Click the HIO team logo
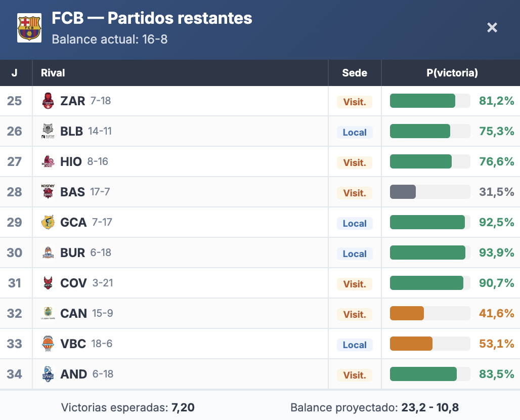The image size is (520, 420). 48,161
